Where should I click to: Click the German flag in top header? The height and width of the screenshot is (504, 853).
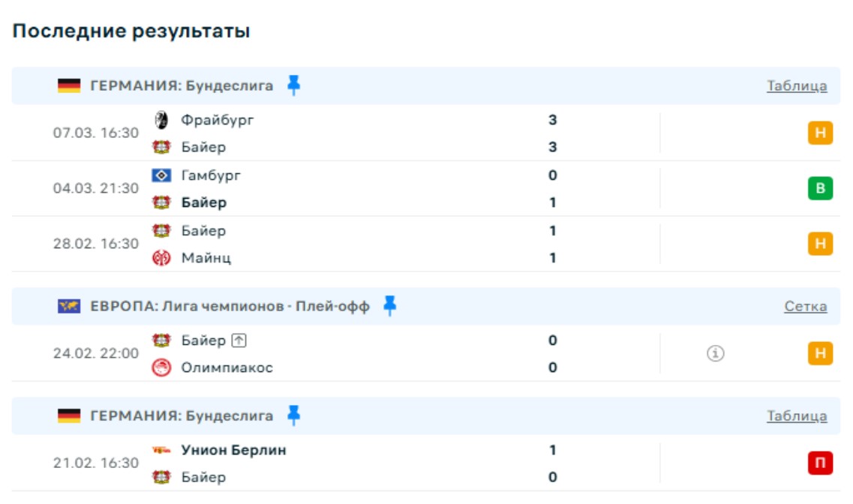coord(69,85)
